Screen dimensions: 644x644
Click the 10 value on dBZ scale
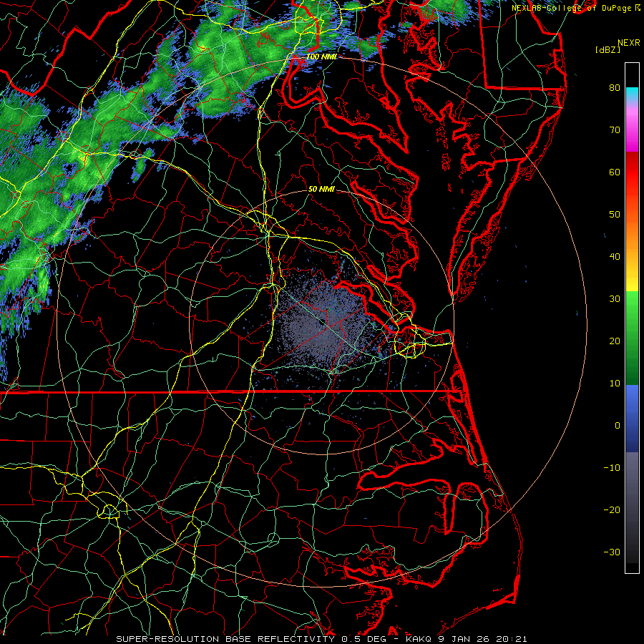click(x=615, y=384)
